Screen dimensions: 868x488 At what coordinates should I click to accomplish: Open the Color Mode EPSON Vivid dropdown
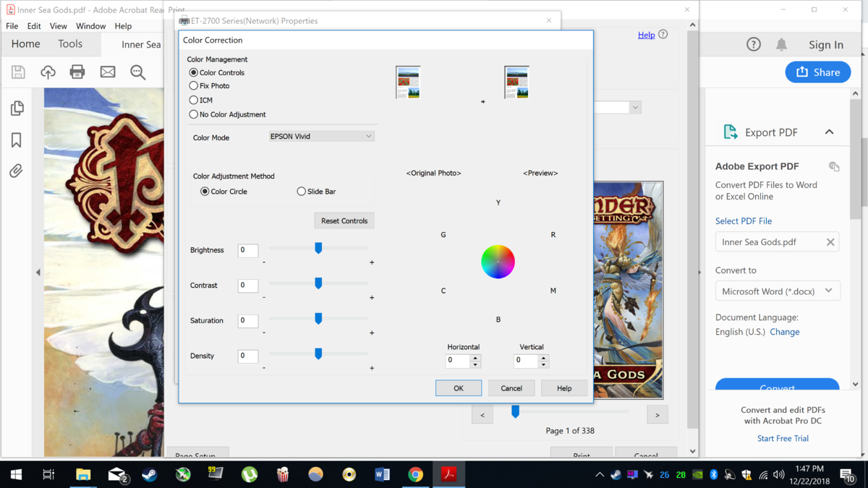tap(321, 137)
